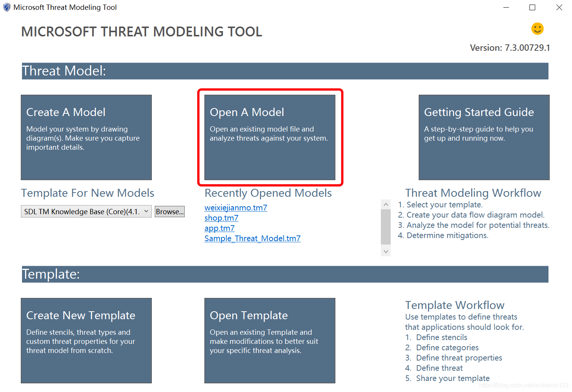Select the Create New Template tile
The width and height of the screenshot is (572, 392).
pyautogui.click(x=86, y=340)
